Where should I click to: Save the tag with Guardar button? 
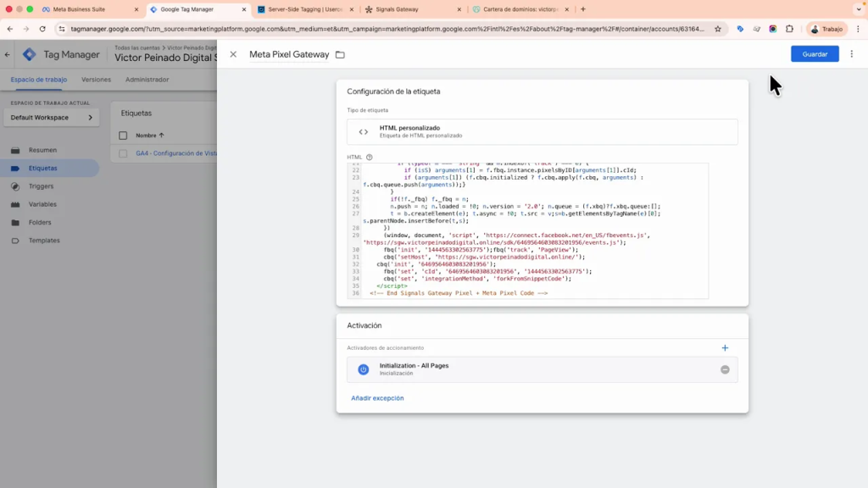click(815, 54)
